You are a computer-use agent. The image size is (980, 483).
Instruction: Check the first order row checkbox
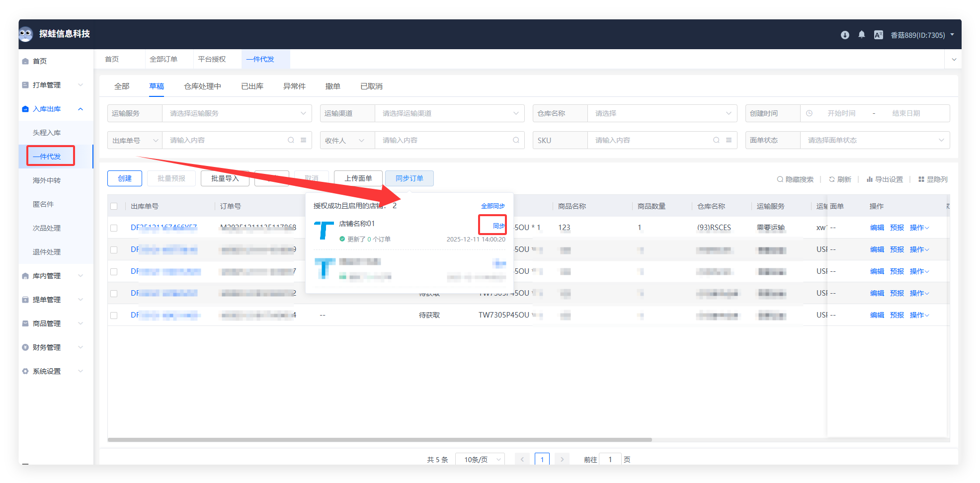pyautogui.click(x=114, y=228)
